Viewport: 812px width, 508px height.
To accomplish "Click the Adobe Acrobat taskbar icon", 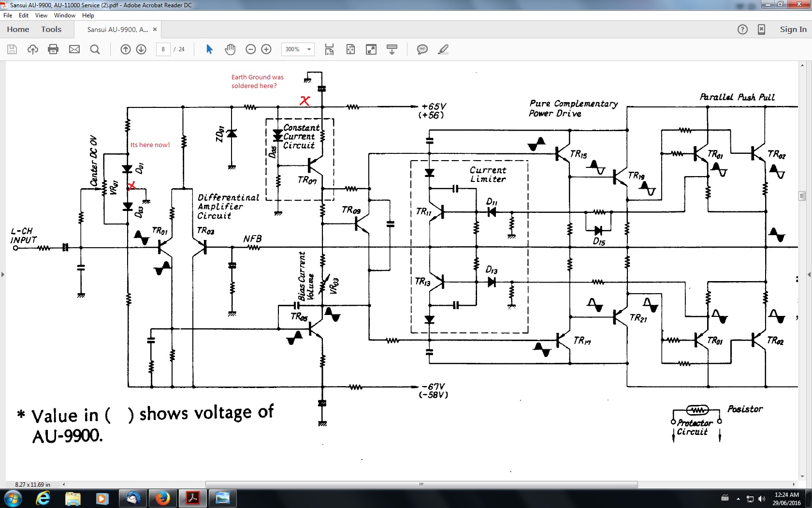I will (193, 499).
